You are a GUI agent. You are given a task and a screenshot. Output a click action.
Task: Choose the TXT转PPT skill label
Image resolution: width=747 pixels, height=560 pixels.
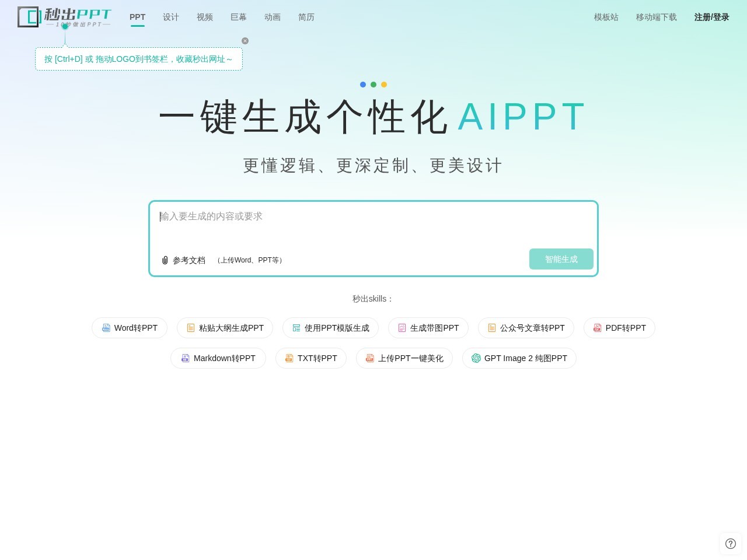tap(317, 358)
